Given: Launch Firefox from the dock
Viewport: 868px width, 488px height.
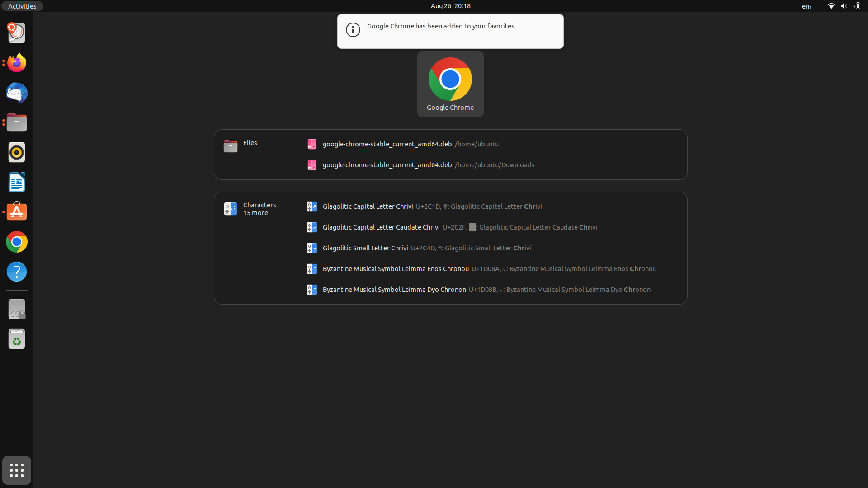Looking at the screenshot, I should (17, 63).
